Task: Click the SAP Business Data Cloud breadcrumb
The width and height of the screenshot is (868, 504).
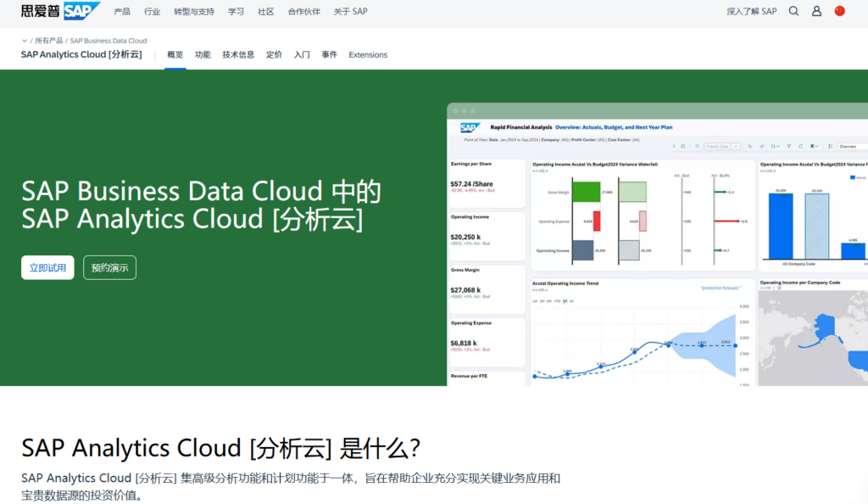Action: pos(108,41)
